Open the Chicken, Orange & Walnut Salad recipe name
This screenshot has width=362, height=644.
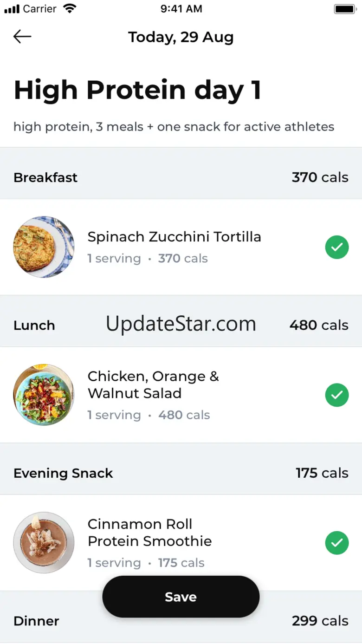point(153,384)
